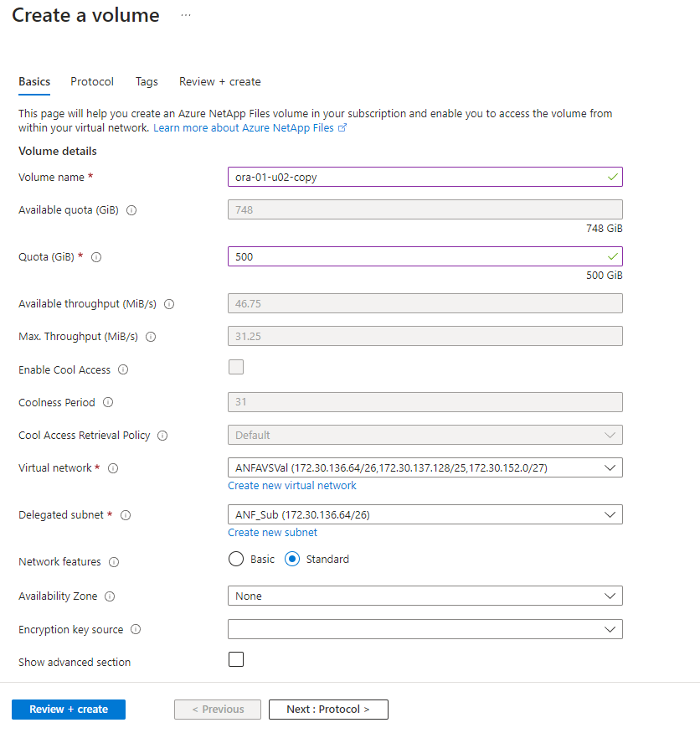700x733 pixels.
Task: Click info icon next to Quota (GiB)
Action: (96, 257)
